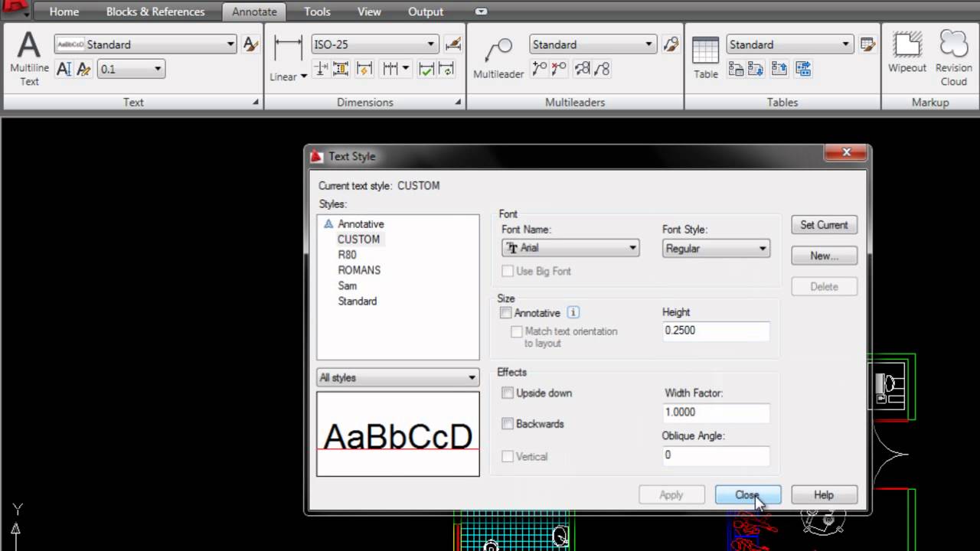Open the Table style Standard dropdown
Screen dimensions: 980x551
[x=790, y=44]
